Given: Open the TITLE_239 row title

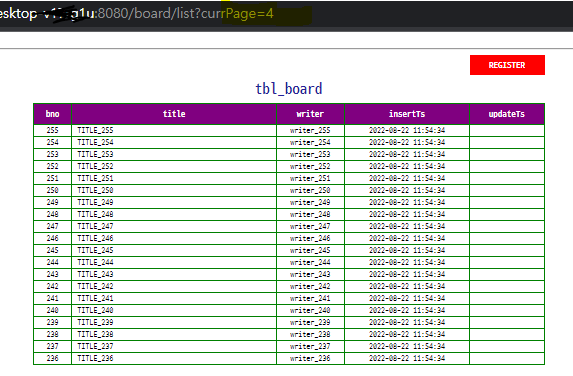Looking at the screenshot, I should coord(95,322).
